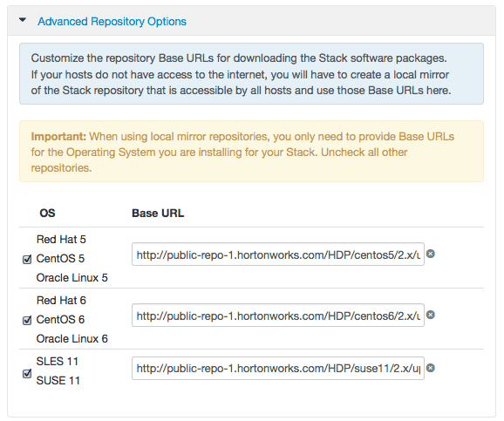The height and width of the screenshot is (421, 504).
Task: Click the OS column header
Action: [x=47, y=213]
